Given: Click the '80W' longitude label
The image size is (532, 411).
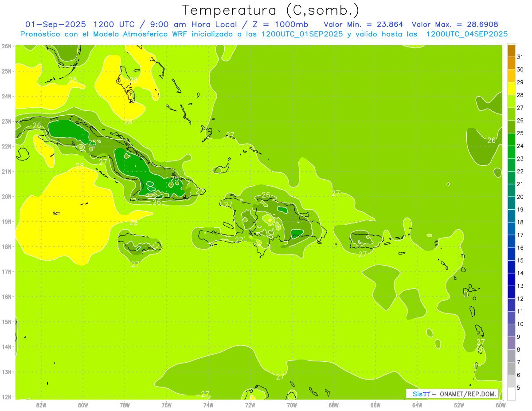Looking at the screenshot, I should [x=83, y=404].
